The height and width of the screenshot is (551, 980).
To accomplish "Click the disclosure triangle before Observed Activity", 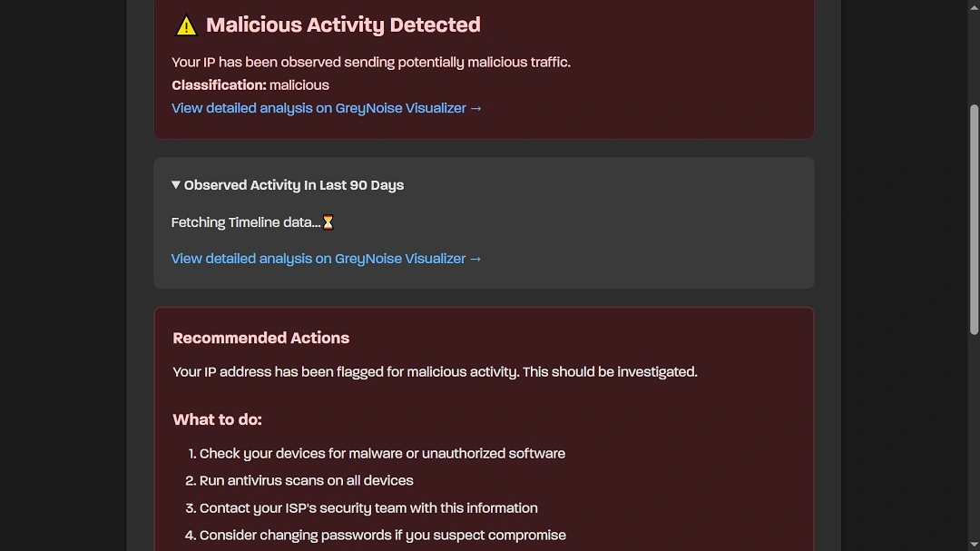I will (x=175, y=184).
